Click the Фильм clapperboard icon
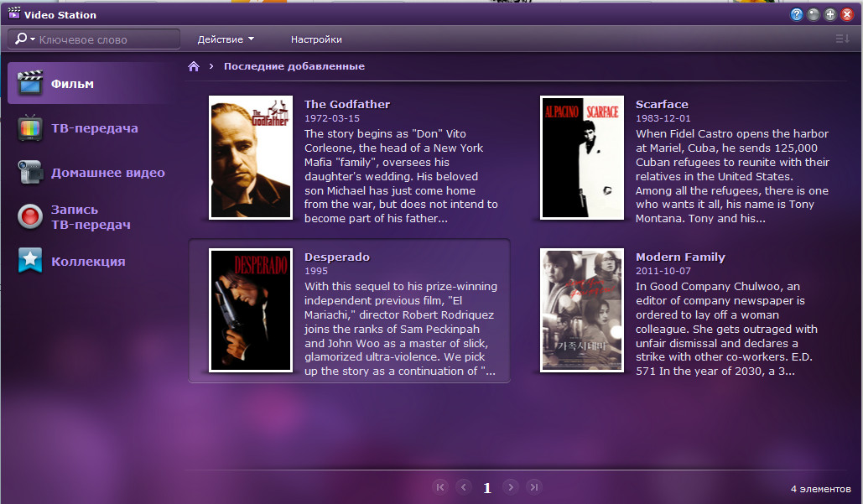The height and width of the screenshot is (504, 863). [x=30, y=84]
